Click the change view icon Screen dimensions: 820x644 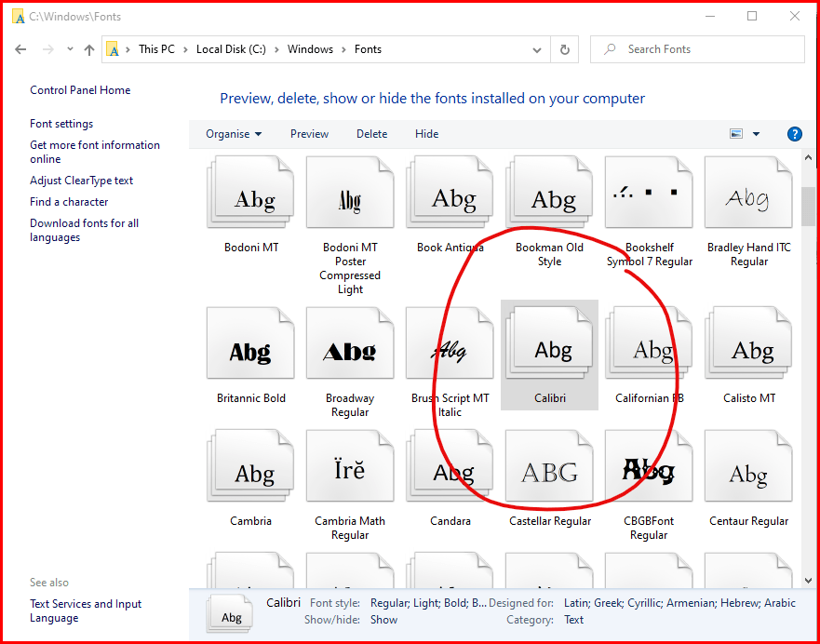pos(736,134)
